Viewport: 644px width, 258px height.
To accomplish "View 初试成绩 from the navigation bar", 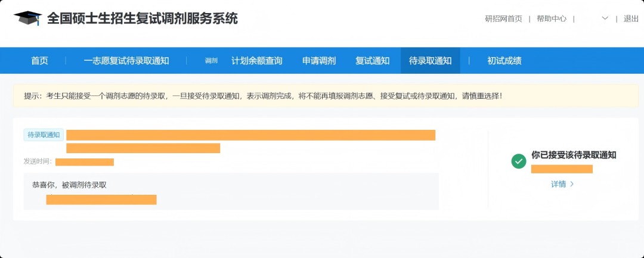I will tap(504, 61).
